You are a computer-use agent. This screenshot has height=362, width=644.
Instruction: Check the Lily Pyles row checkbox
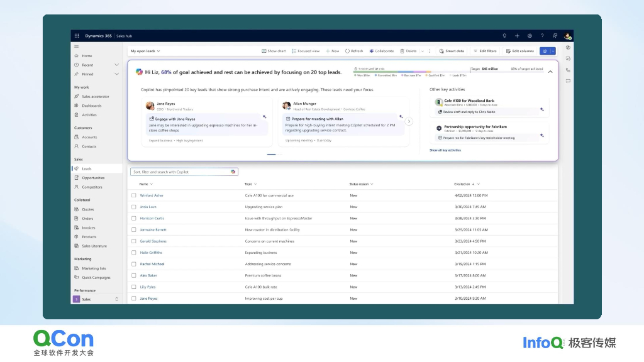point(133,287)
